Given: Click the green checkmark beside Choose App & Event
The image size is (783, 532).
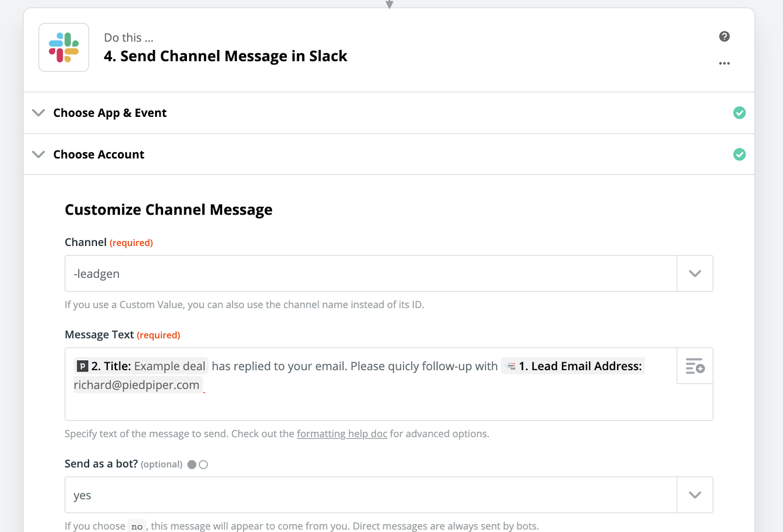Looking at the screenshot, I should click(x=739, y=113).
